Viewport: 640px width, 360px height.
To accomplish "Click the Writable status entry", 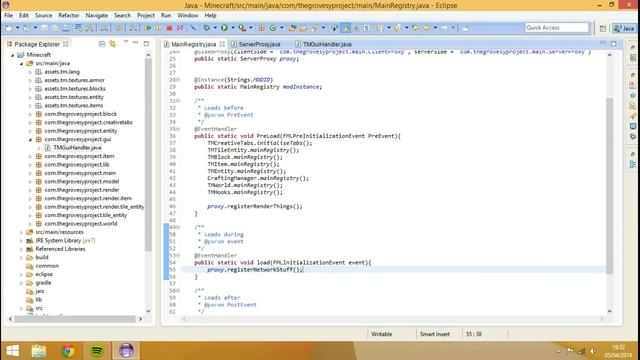I will click(x=381, y=334).
